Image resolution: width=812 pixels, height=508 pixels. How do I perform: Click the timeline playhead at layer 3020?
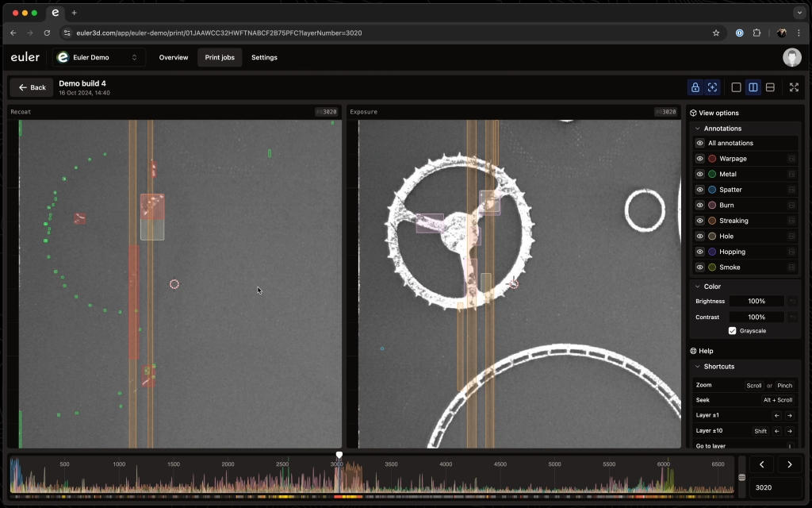click(x=339, y=456)
